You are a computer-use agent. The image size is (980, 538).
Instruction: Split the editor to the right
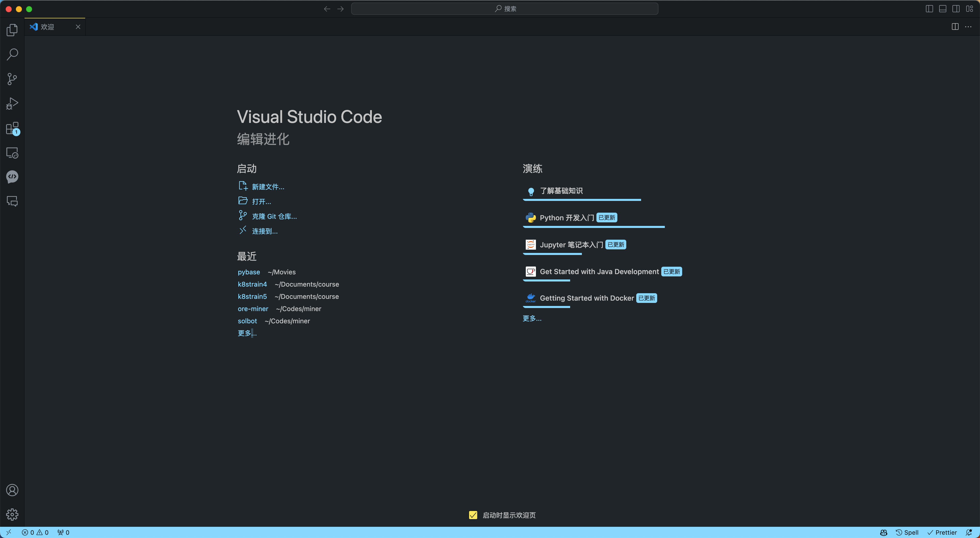[955, 27]
